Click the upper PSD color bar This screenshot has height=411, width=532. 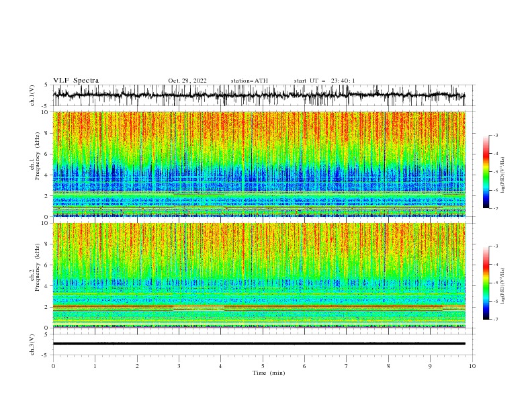tap(486, 172)
